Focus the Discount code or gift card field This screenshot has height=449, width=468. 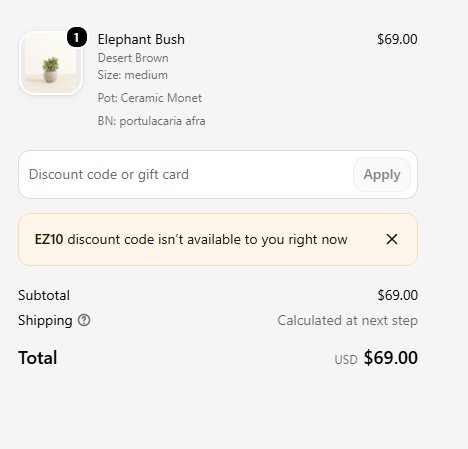(186, 174)
